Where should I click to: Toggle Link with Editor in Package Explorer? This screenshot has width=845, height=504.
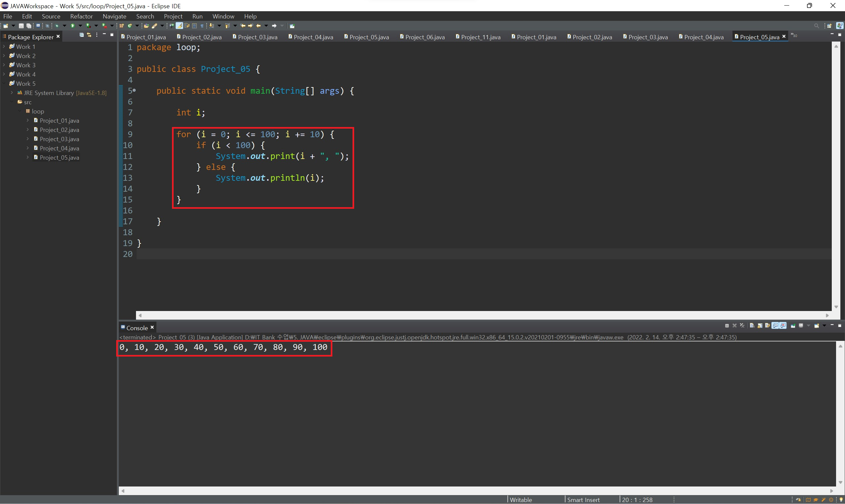89,35
